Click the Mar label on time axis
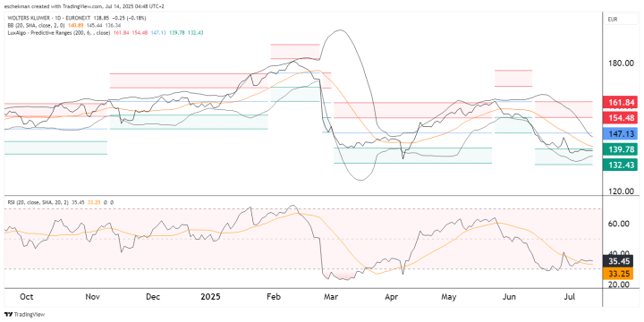 coord(330,297)
